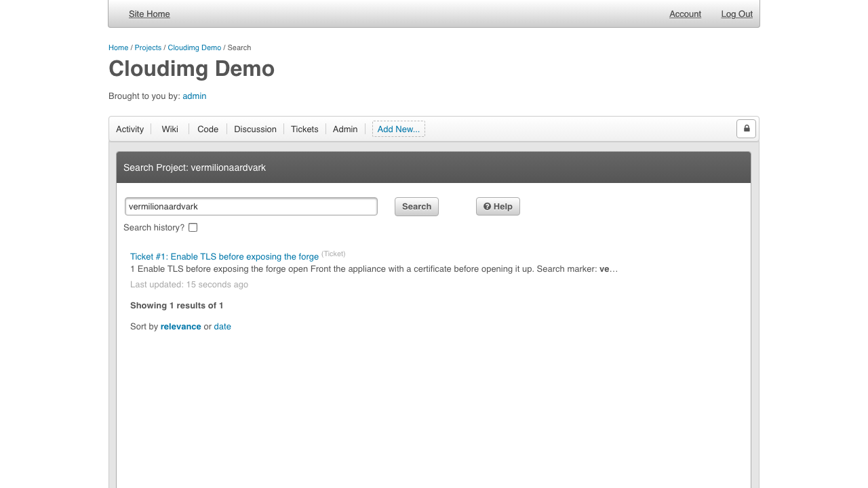Sort results by date
This screenshot has width=868, height=488.
pos(222,327)
